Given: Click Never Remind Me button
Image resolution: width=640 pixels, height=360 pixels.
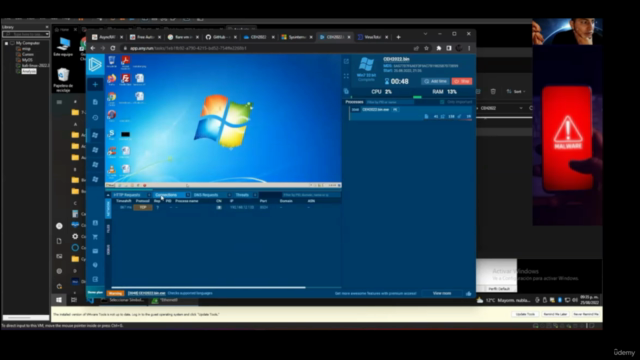Looking at the screenshot, I should pos(586,314).
